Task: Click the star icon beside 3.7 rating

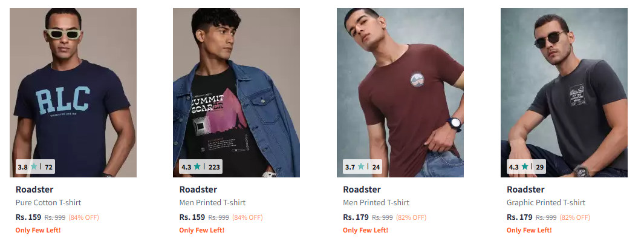Action: (x=360, y=167)
